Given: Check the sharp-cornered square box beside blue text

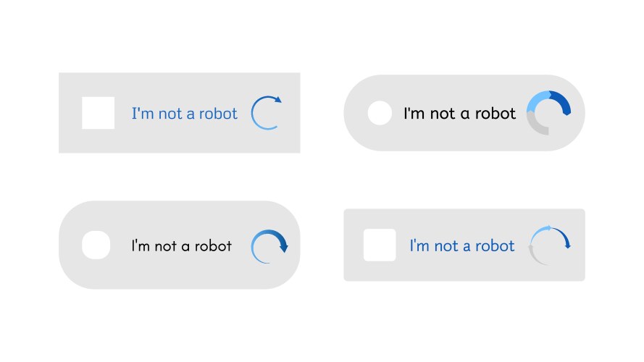Looking at the screenshot, I should [98, 113].
